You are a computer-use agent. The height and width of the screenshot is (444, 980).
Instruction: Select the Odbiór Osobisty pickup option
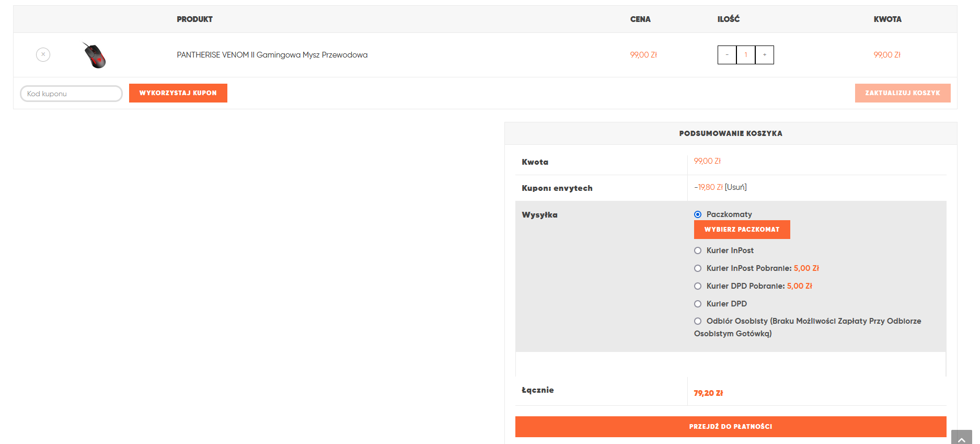tap(698, 321)
